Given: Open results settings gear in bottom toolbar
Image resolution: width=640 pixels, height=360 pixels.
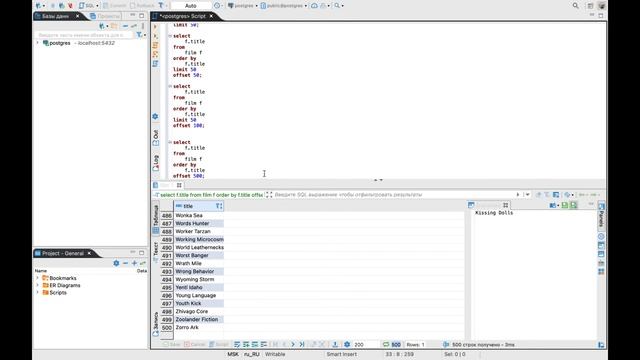Looking at the screenshot, I should point(347,344).
